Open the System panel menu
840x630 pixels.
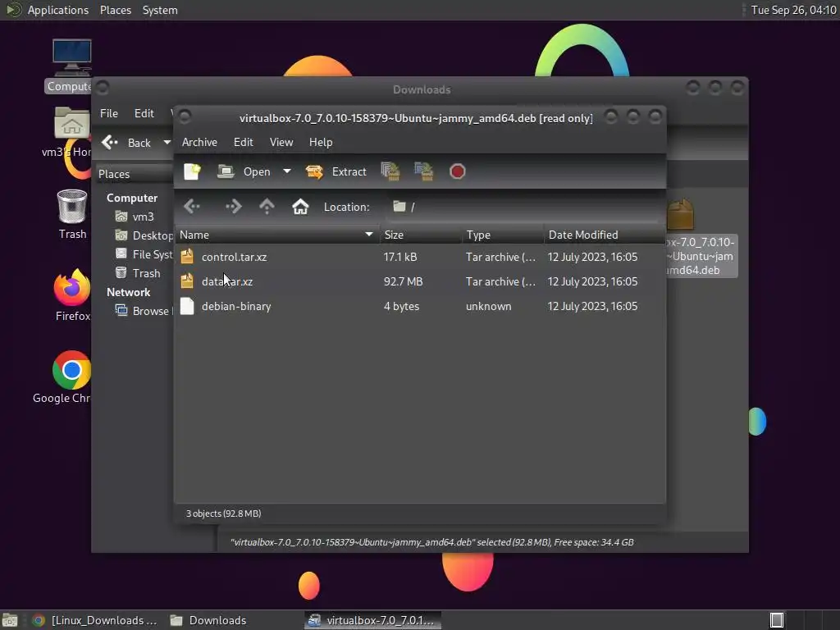[x=160, y=10]
